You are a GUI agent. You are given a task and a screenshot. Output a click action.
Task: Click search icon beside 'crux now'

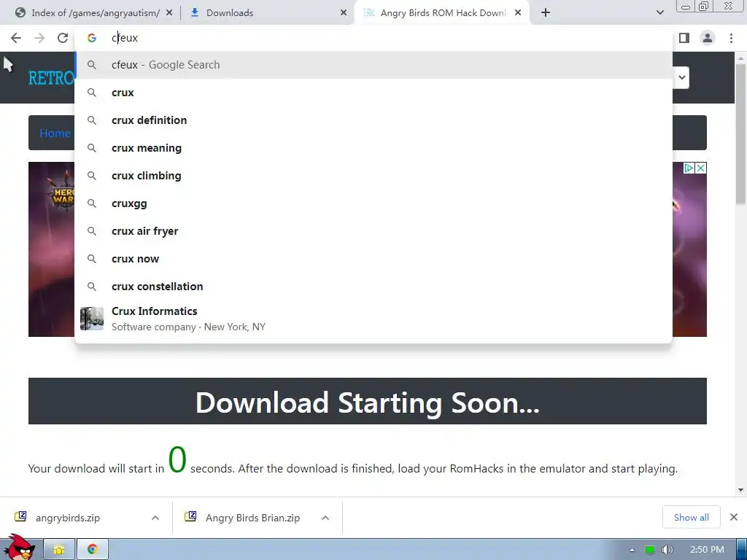(92, 259)
